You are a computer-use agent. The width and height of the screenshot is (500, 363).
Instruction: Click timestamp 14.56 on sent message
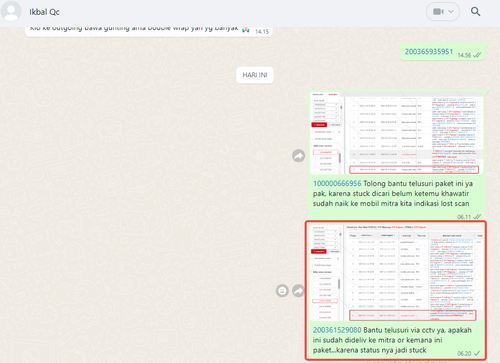click(x=464, y=55)
